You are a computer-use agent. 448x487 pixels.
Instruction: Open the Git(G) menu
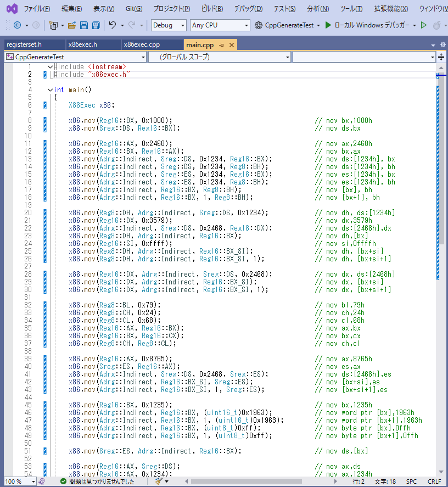[x=134, y=9]
